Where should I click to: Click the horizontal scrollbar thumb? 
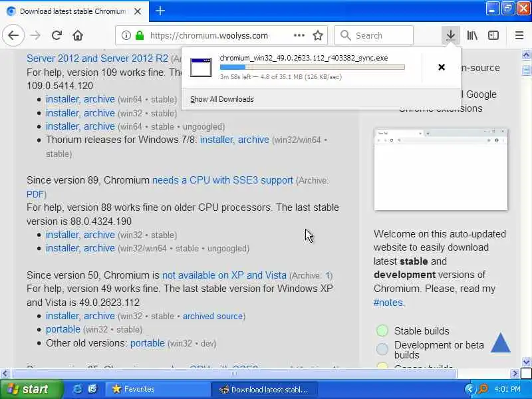coord(234,374)
